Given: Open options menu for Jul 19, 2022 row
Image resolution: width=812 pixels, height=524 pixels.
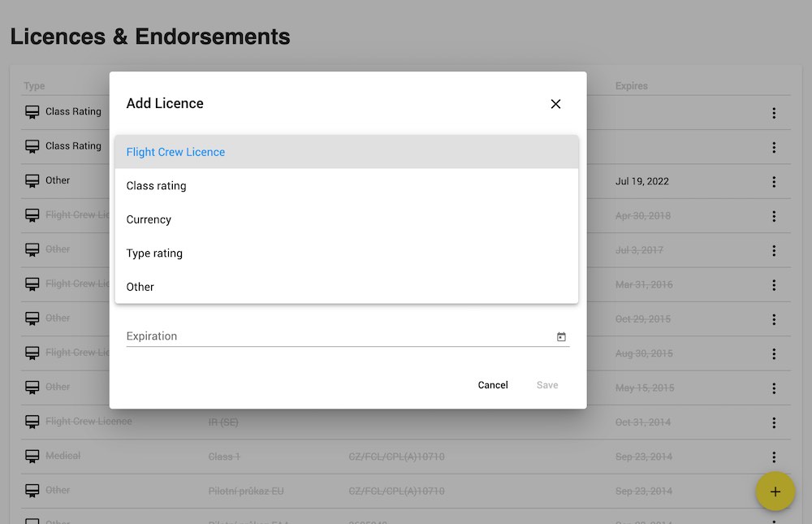Looking at the screenshot, I should [x=774, y=181].
